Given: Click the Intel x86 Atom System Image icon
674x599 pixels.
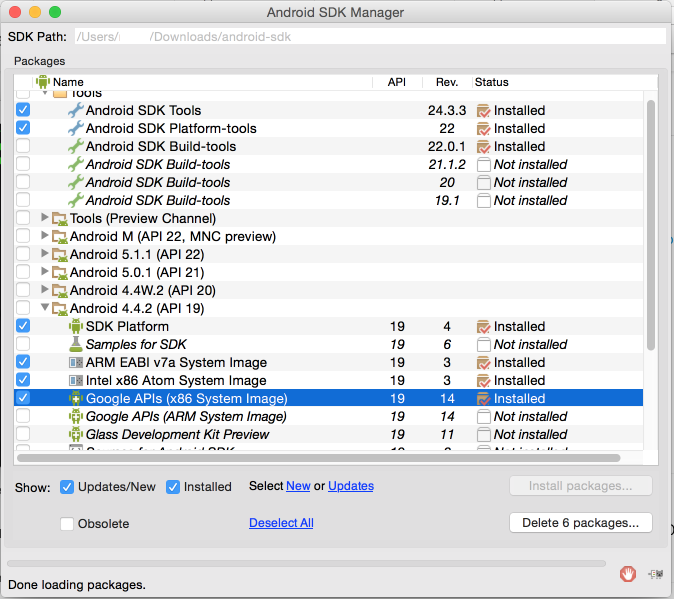Looking at the screenshot, I should pyautogui.click(x=76, y=381).
